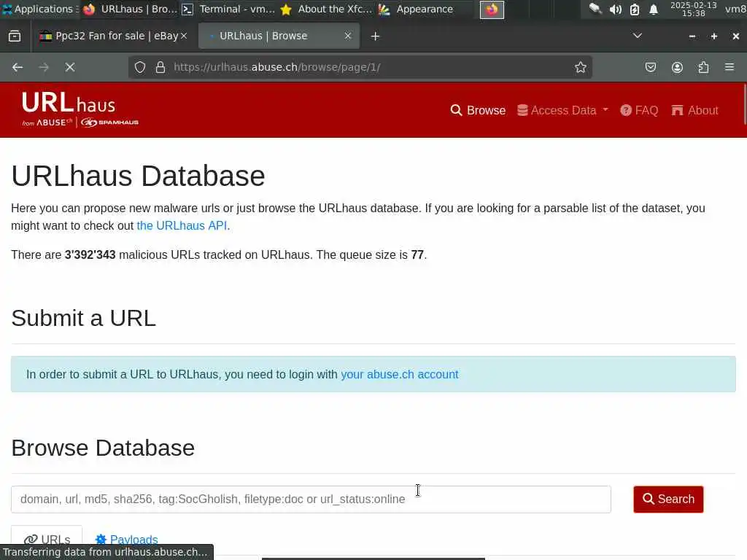This screenshot has height=560, width=747.
Task: Show site security padlock info
Action: (160, 67)
